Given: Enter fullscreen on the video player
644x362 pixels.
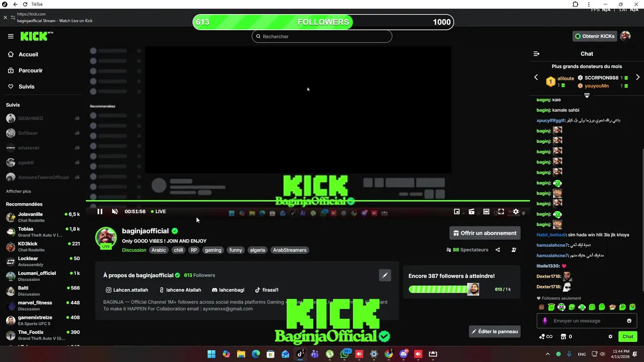Looking at the screenshot, I should 501,212.
